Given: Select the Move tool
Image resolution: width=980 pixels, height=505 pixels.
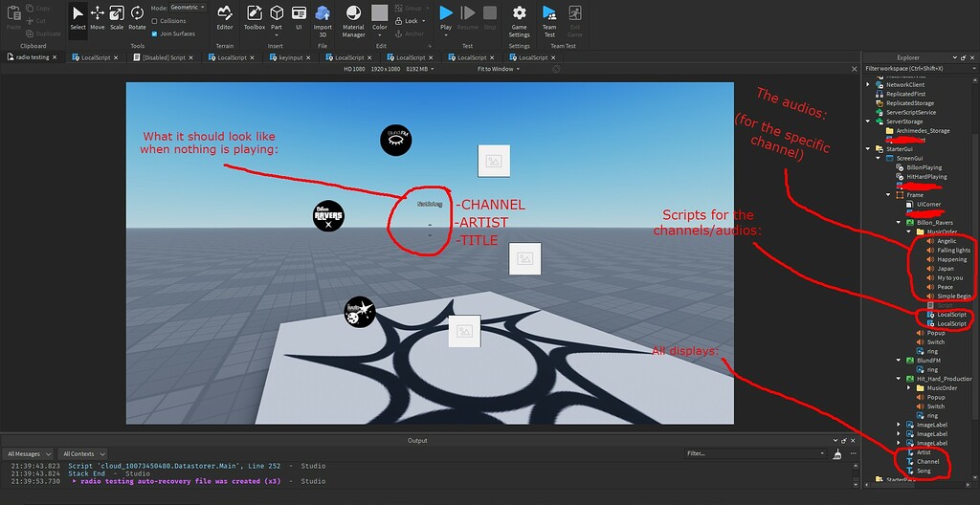Looking at the screenshot, I should (98, 17).
